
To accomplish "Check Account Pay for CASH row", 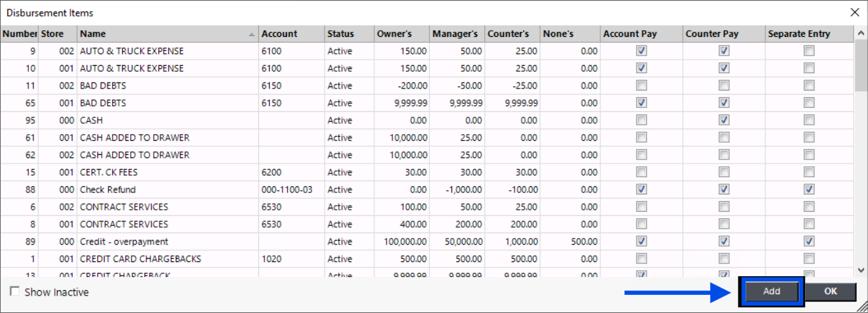I will [641, 121].
